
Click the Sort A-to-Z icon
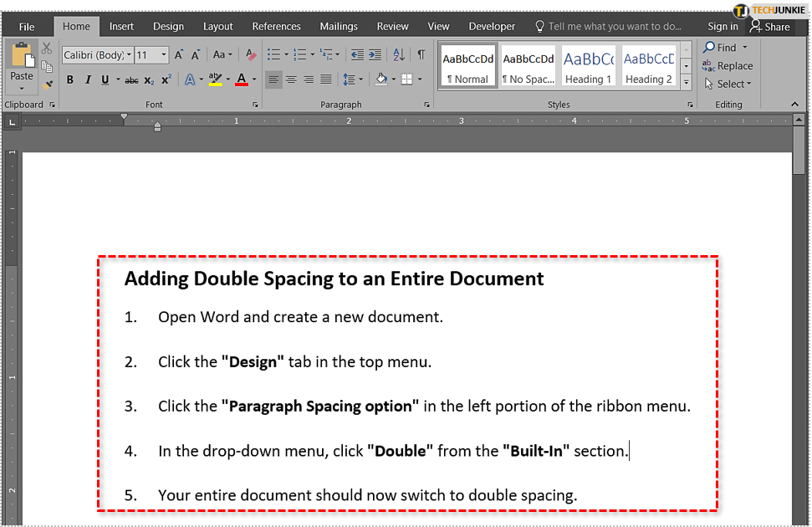[x=399, y=55]
